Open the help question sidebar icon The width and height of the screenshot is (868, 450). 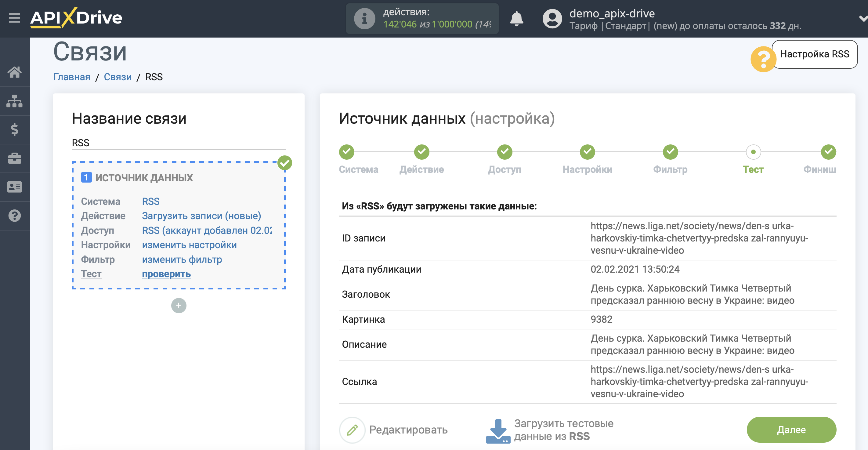pyautogui.click(x=14, y=216)
